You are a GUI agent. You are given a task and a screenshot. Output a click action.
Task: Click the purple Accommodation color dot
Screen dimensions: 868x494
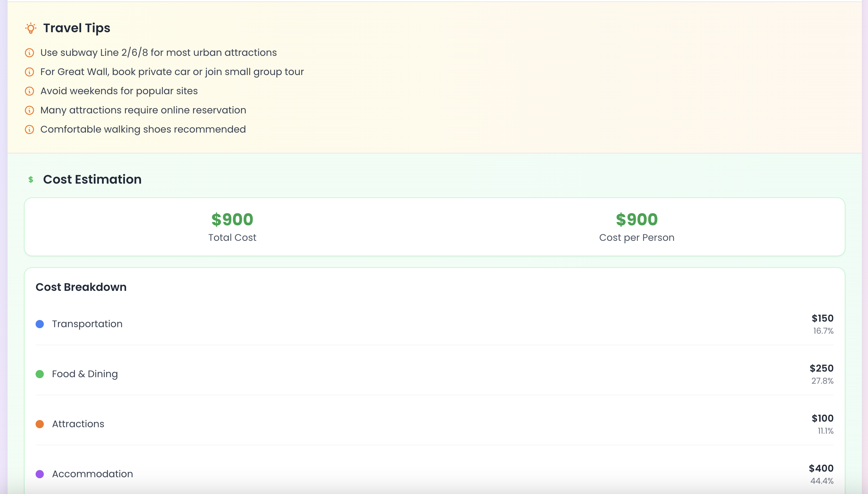pos(40,474)
